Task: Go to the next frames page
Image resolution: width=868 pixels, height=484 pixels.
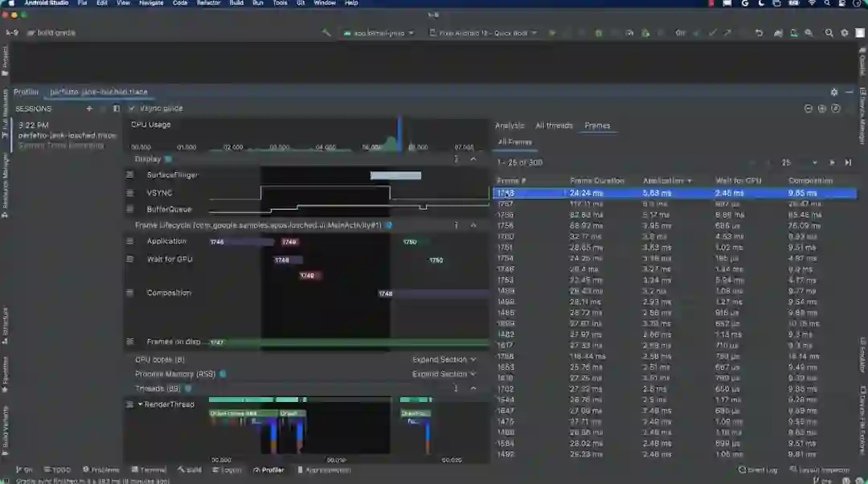Action: click(x=832, y=162)
